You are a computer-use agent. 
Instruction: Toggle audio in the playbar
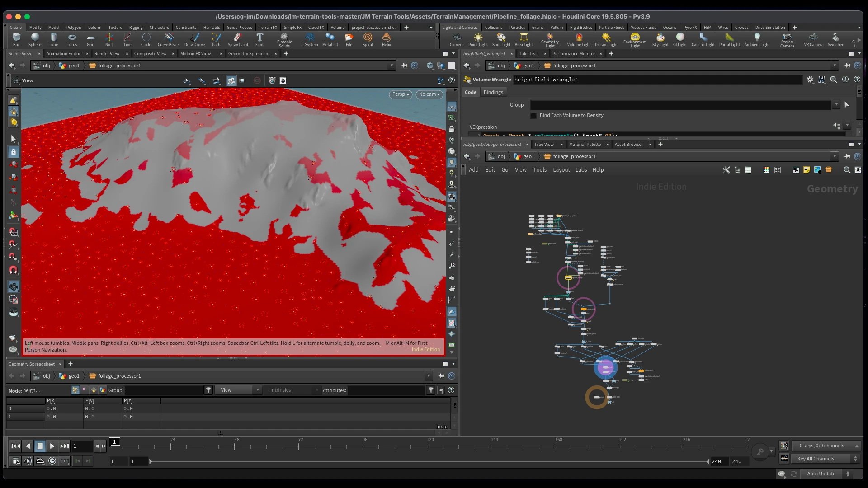[x=28, y=461]
